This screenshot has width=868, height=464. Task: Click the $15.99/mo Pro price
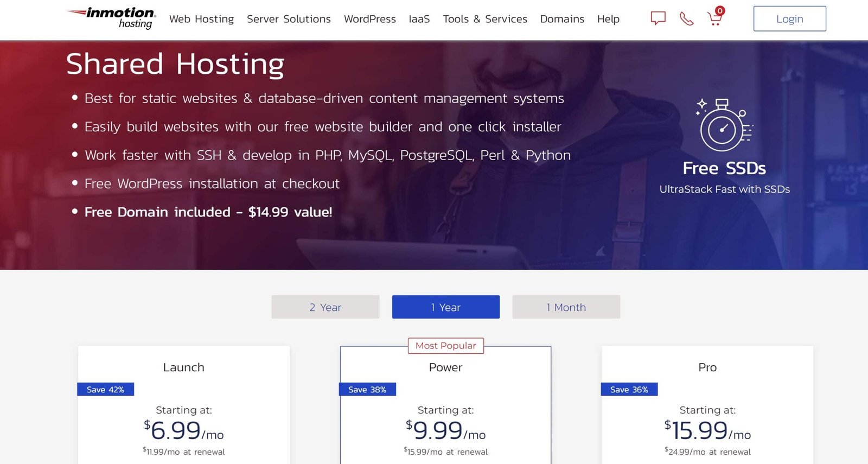point(707,430)
